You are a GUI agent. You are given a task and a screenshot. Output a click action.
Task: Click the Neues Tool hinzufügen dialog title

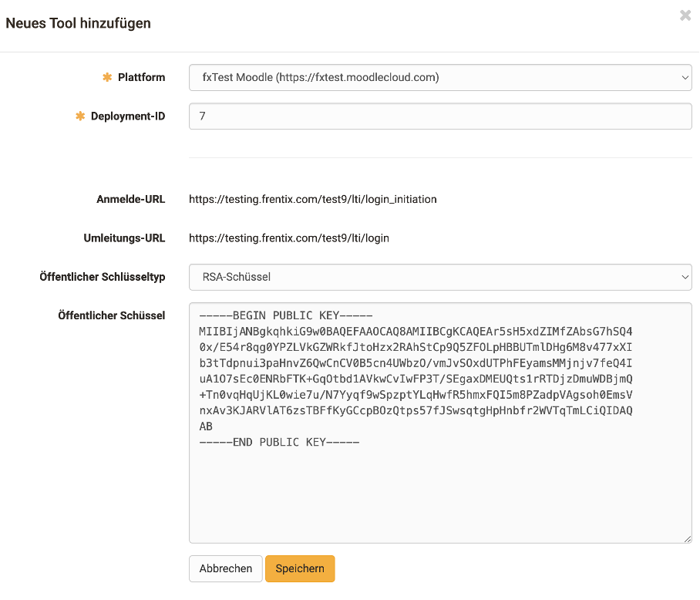(x=79, y=23)
